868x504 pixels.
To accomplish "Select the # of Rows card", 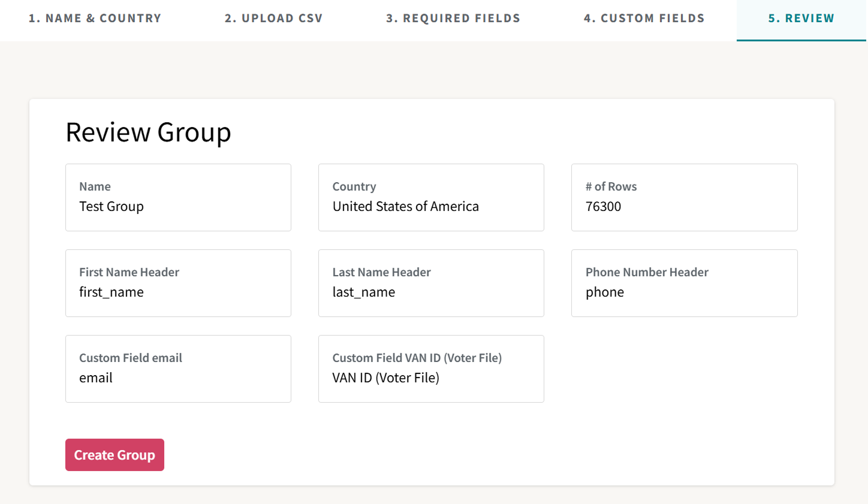I will click(x=684, y=197).
